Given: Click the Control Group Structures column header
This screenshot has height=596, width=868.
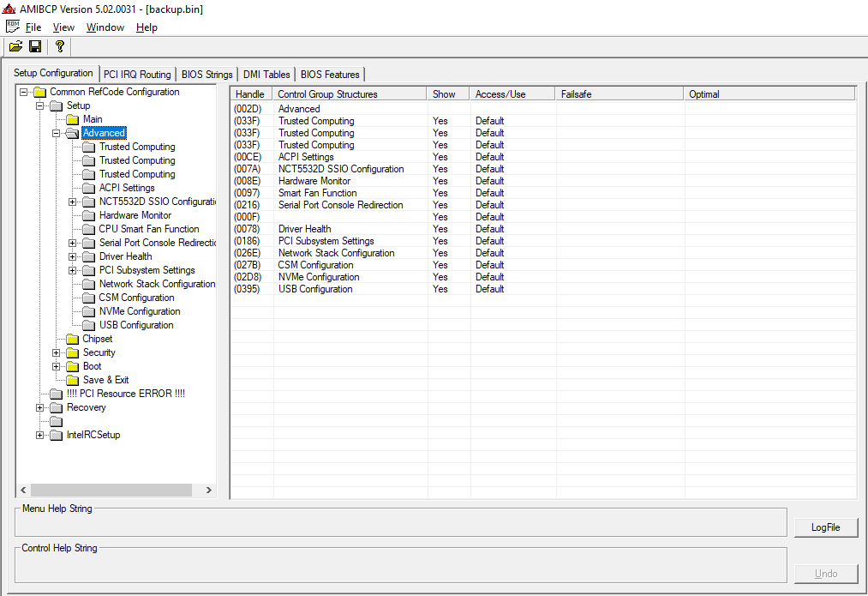Looking at the screenshot, I should pyautogui.click(x=350, y=94).
